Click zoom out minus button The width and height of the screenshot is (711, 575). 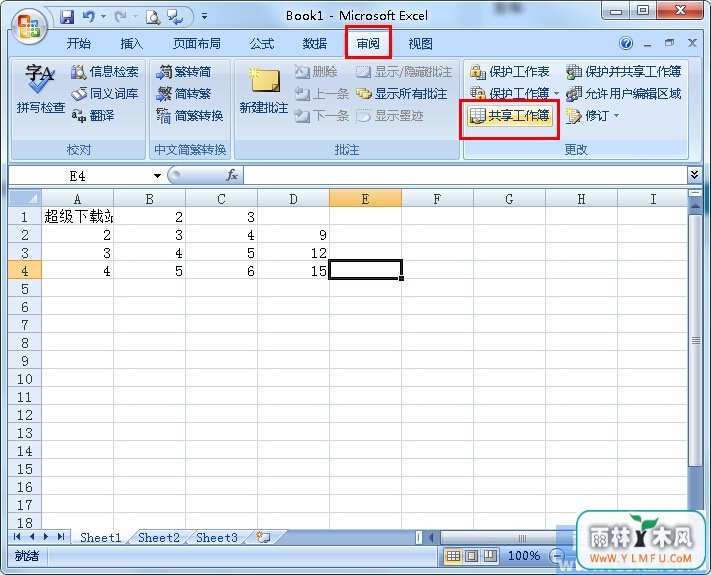click(556, 556)
